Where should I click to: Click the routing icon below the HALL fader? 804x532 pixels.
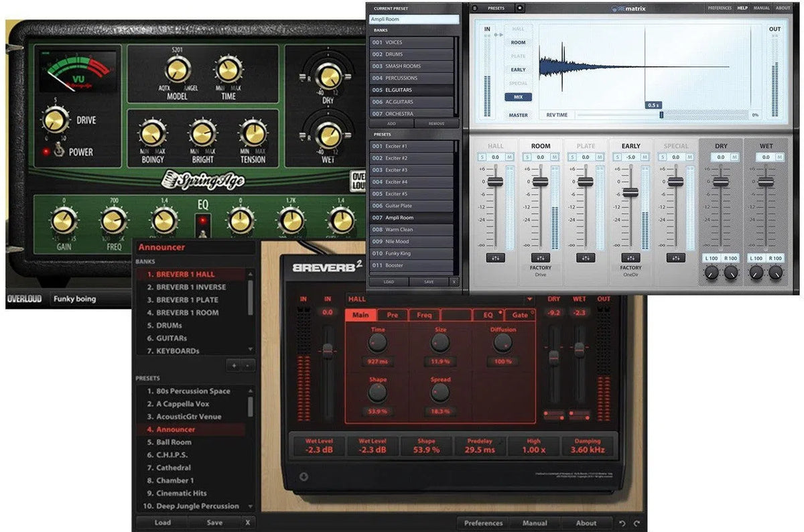pyautogui.click(x=496, y=257)
